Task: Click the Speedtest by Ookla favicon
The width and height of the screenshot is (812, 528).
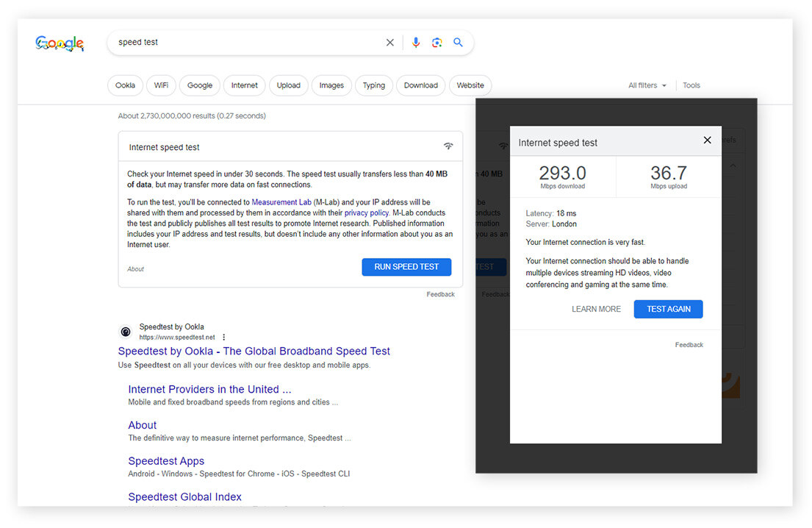Action: tap(126, 332)
